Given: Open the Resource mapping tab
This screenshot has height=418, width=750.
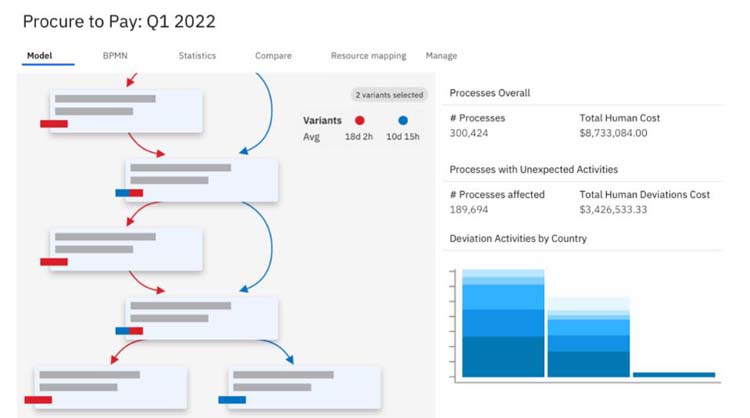Looking at the screenshot, I should point(368,55).
